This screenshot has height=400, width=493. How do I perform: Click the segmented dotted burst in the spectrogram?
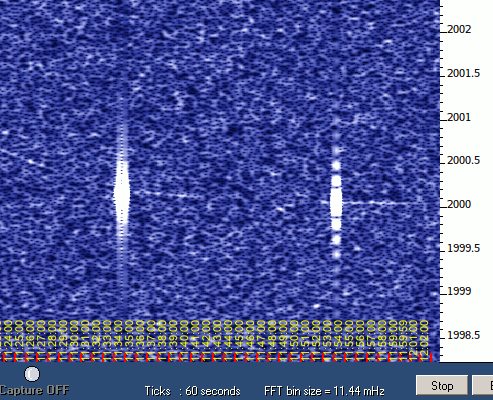(x=336, y=202)
